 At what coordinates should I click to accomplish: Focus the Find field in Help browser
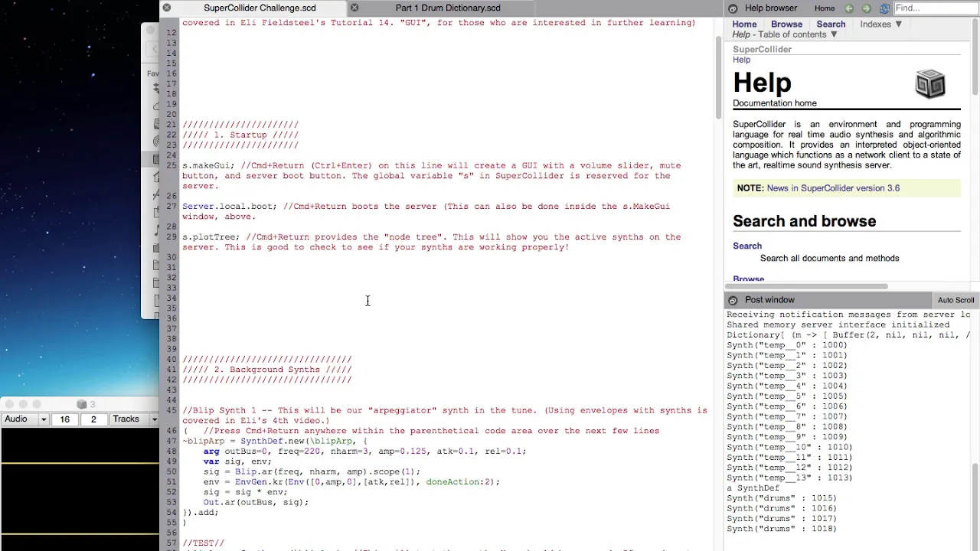click(x=936, y=8)
